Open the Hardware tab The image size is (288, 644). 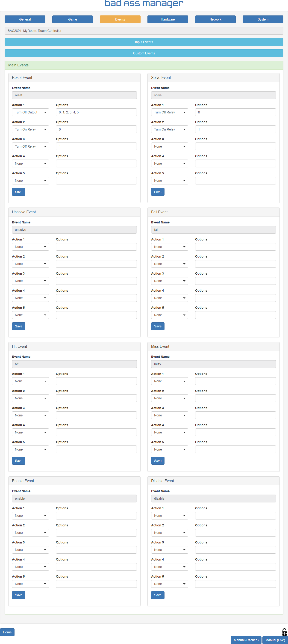(x=168, y=19)
